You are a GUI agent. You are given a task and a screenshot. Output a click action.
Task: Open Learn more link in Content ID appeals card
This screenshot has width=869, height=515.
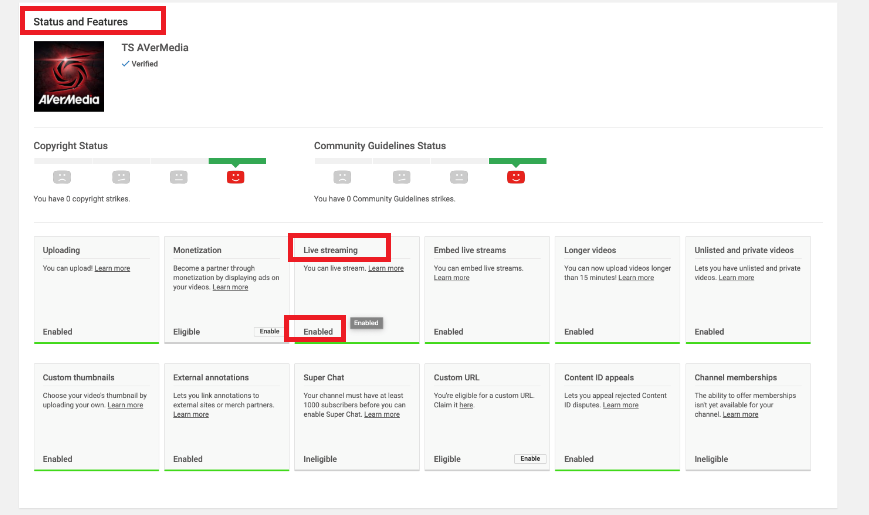coord(621,405)
